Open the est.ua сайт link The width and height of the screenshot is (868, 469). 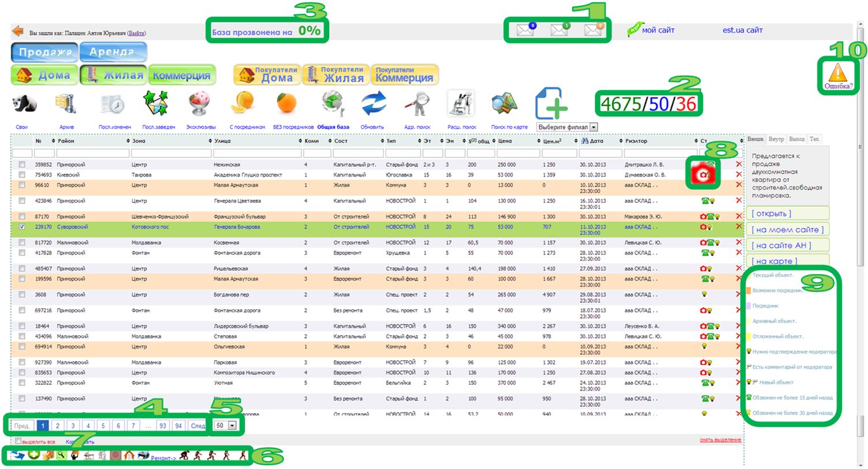tap(742, 30)
